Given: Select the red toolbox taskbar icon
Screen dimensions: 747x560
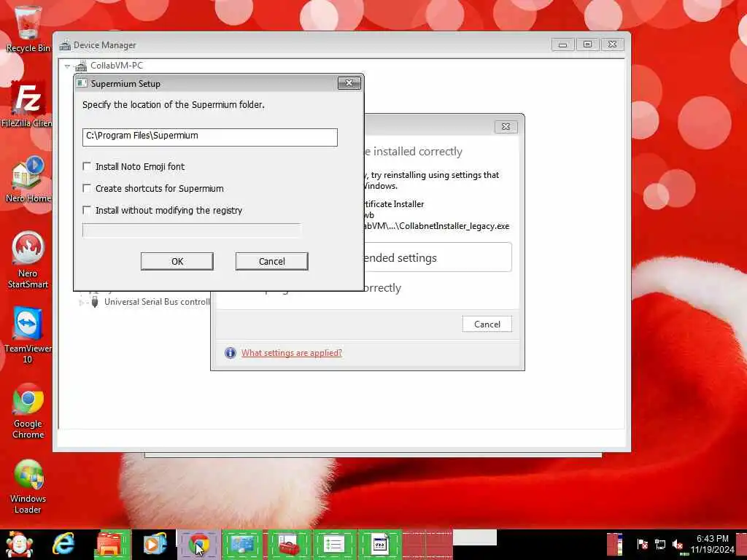Looking at the screenshot, I should 288,545.
